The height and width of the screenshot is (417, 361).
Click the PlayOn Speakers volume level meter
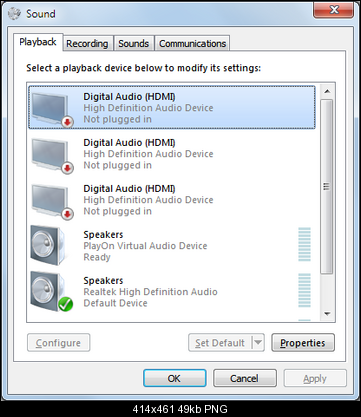[304, 244]
